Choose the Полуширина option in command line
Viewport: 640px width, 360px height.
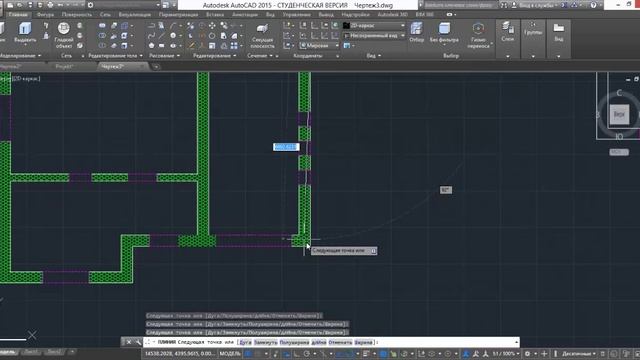point(294,342)
